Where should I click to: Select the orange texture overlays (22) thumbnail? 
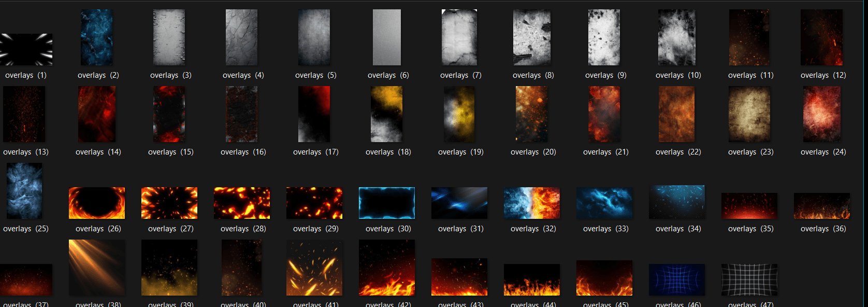[677, 114]
